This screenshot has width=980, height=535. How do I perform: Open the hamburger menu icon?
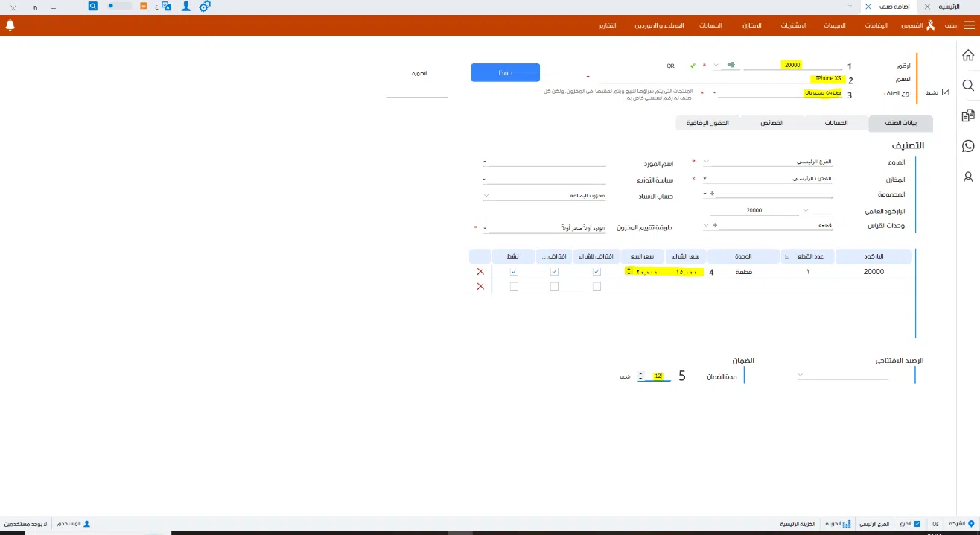(969, 25)
